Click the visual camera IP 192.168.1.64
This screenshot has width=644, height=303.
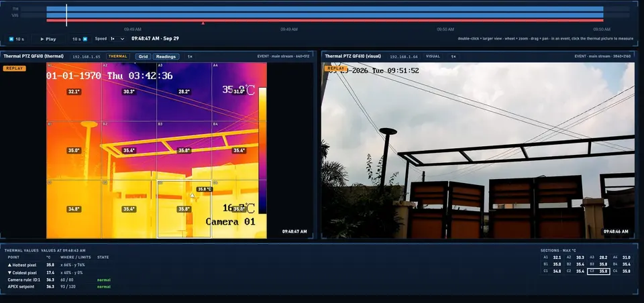click(404, 56)
